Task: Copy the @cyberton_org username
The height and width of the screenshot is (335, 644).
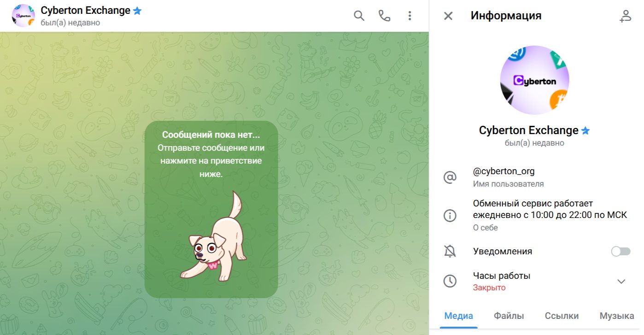Action: pos(503,171)
